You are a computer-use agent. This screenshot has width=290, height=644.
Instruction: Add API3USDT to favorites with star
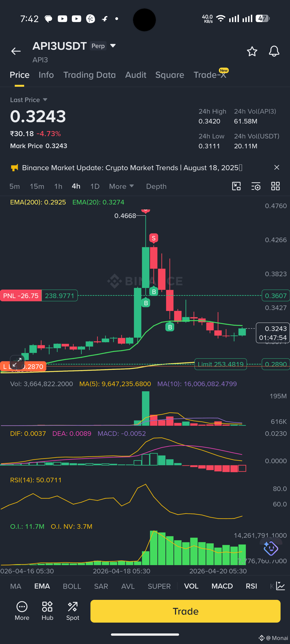pos(252,51)
